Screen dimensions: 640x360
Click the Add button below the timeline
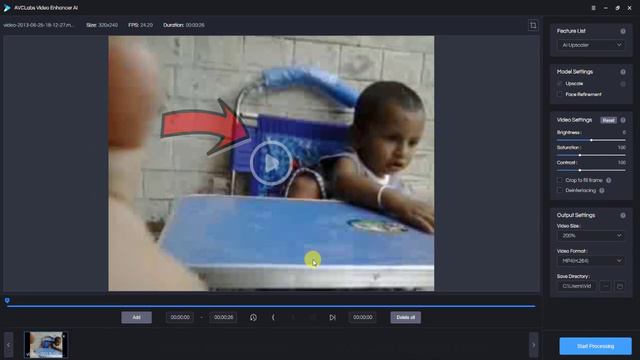136,317
